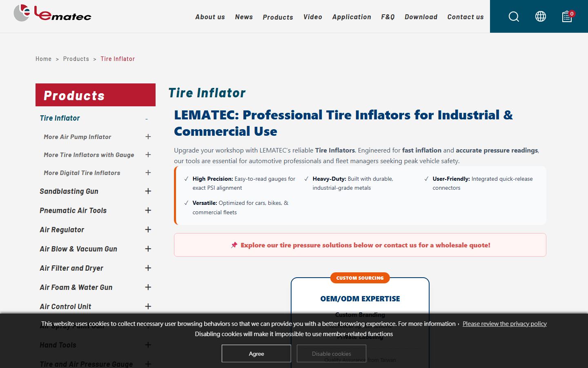Expand More Digital Tire Inflators
The width and height of the screenshot is (588, 368).
coord(148,173)
